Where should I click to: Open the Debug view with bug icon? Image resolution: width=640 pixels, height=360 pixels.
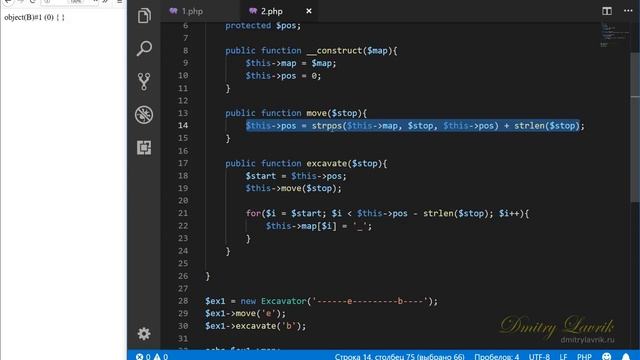(x=144, y=115)
